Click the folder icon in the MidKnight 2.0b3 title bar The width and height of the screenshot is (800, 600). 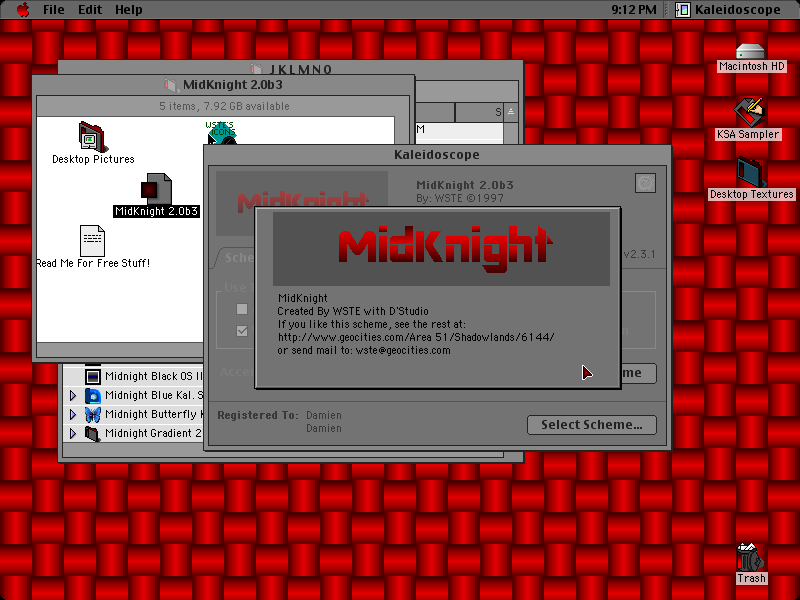[171, 85]
